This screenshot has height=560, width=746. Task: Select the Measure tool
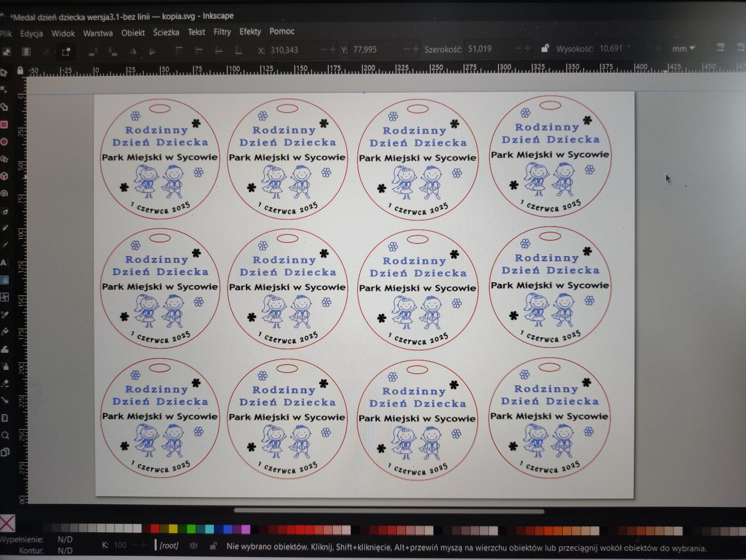click(5, 418)
